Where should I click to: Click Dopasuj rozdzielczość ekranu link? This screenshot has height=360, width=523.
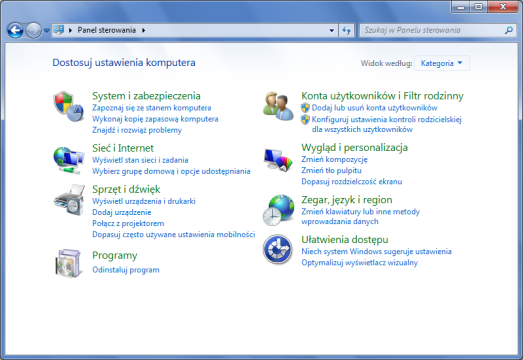pos(352,182)
